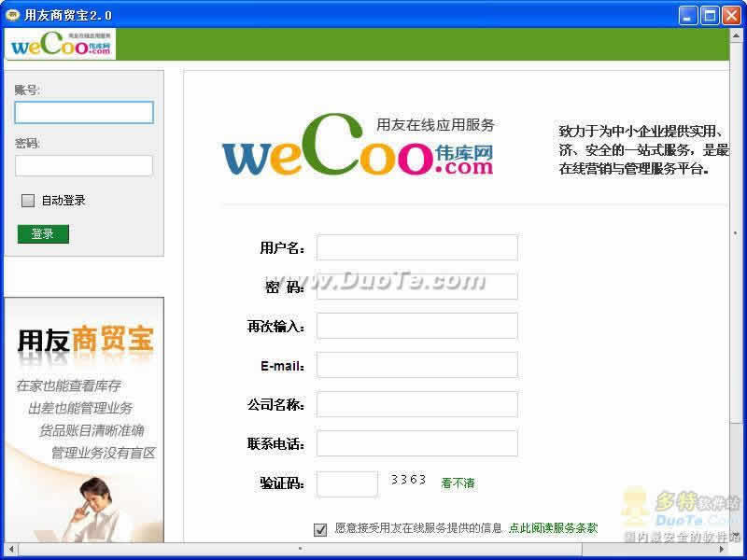
Task: Refresh captcha via 看不清 link
Action: point(458,483)
